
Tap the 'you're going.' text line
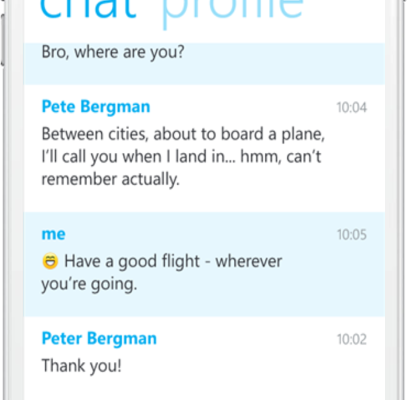tap(89, 284)
